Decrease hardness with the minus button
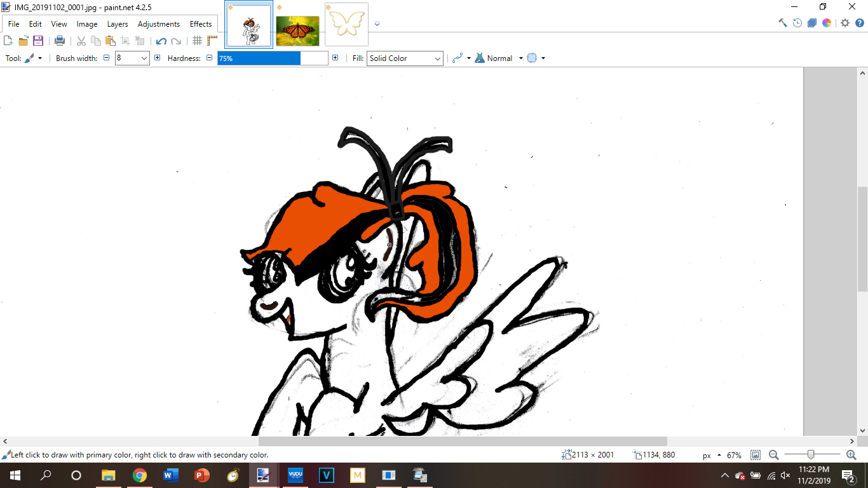868x488 pixels. pos(209,58)
